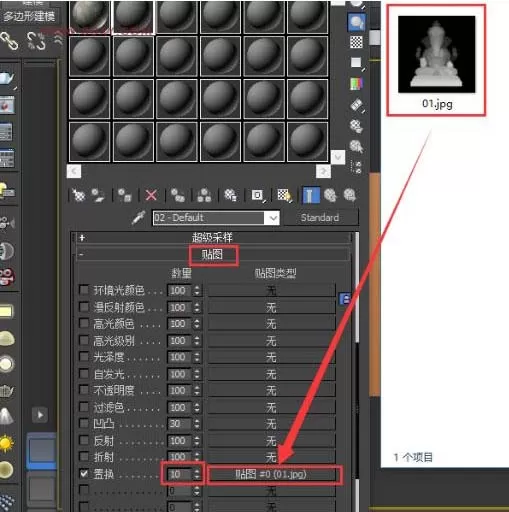Click the Select and Link chain icon
Image resolution: width=509 pixels, height=512 pixels.
click(9, 41)
